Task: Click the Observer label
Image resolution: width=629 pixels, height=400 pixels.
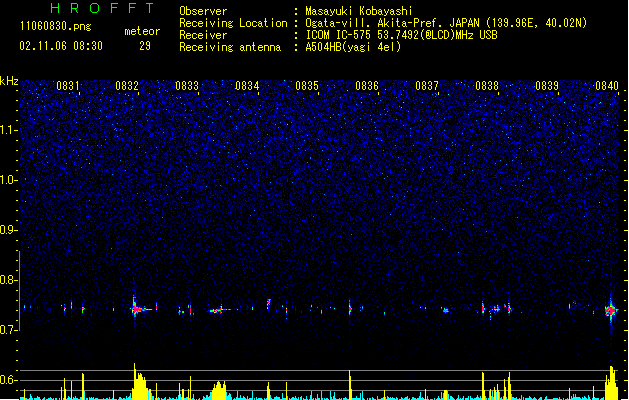Action: tap(203, 11)
